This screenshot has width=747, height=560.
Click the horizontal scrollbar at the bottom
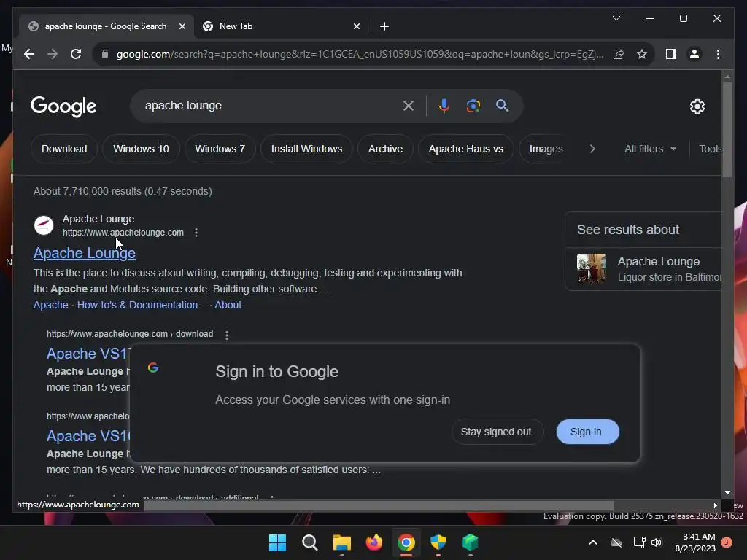[x=379, y=505]
